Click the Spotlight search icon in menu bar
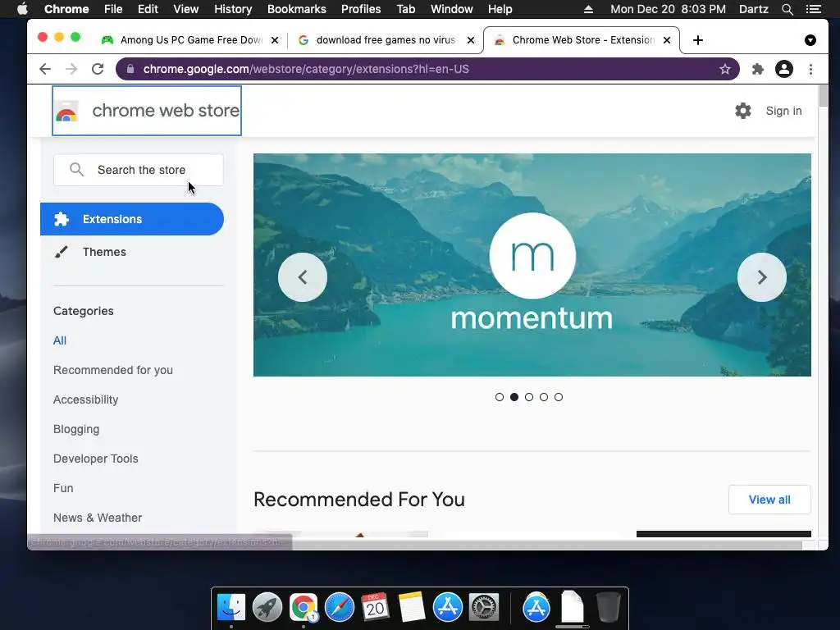Image resolution: width=840 pixels, height=630 pixels. click(787, 9)
